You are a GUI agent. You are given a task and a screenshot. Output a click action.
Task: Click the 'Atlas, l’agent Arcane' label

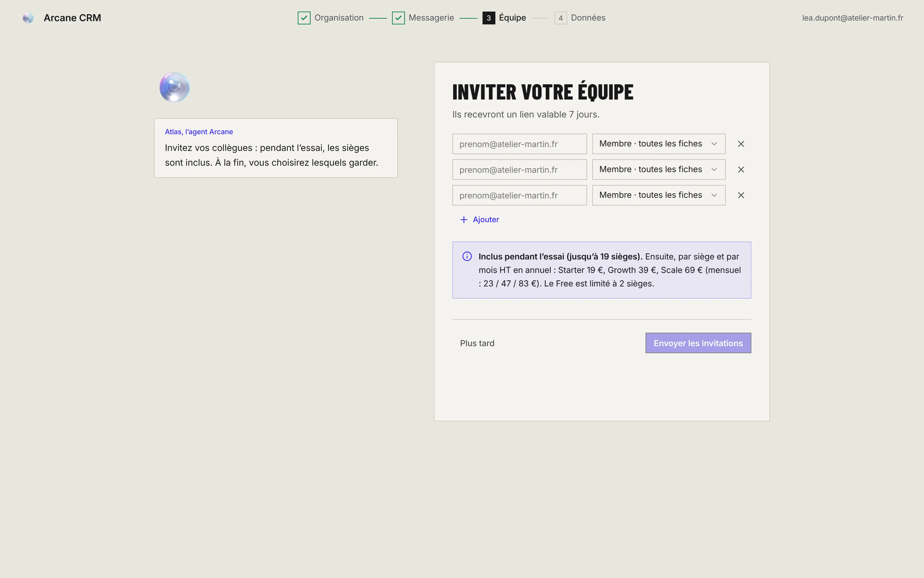[x=199, y=132]
